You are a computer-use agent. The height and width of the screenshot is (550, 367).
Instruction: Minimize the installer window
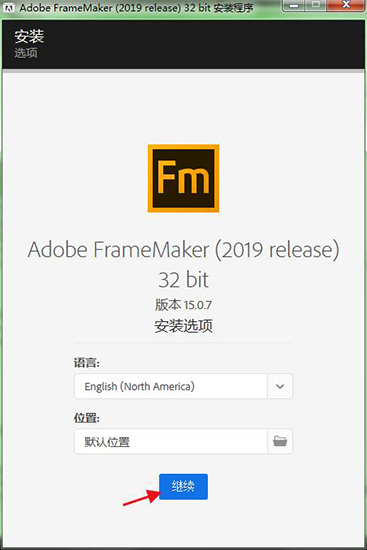pyautogui.click(x=295, y=5)
